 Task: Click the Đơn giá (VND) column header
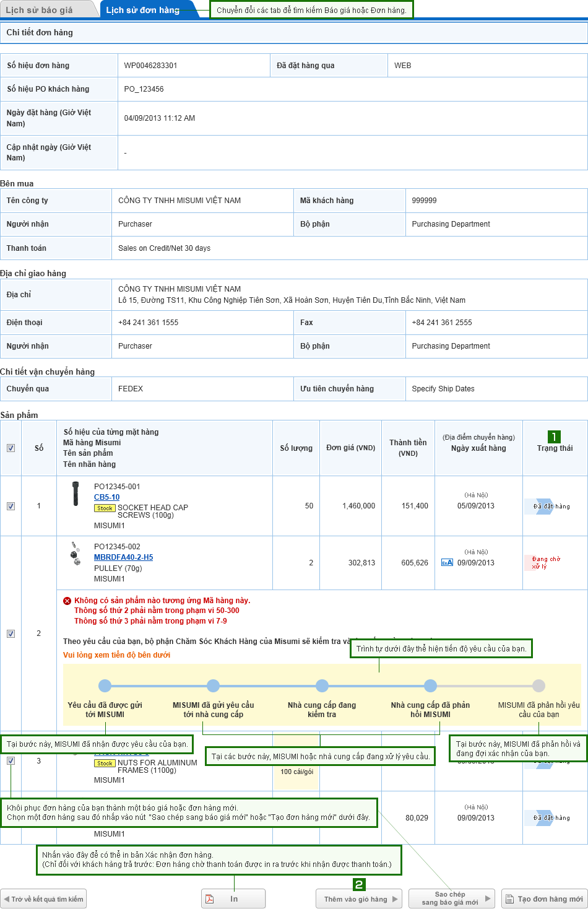coord(351,448)
